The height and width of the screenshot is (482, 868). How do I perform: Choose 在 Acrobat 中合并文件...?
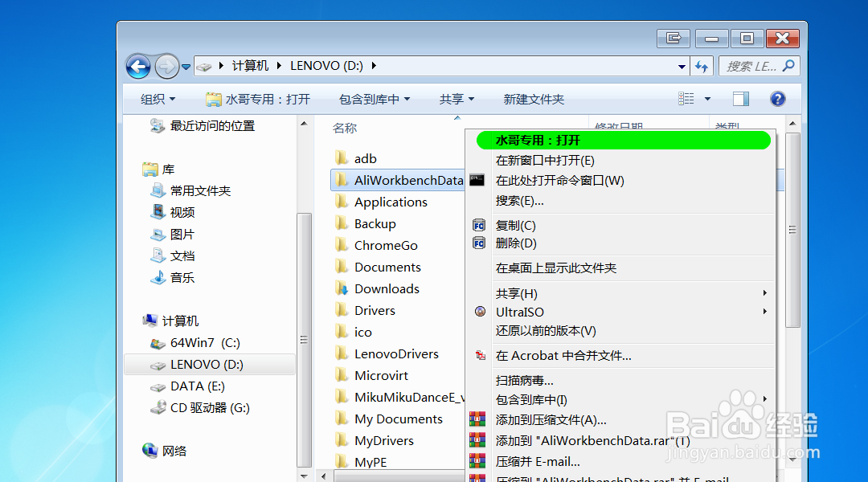tap(620, 356)
